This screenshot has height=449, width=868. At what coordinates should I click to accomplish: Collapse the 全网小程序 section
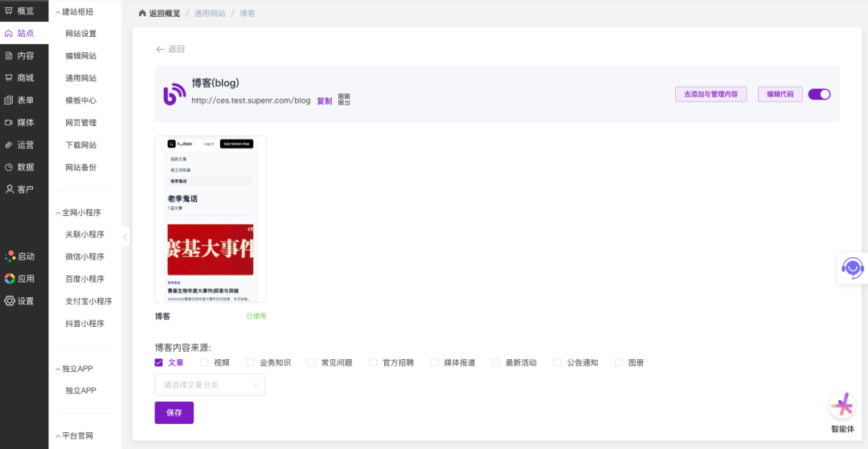tap(57, 213)
